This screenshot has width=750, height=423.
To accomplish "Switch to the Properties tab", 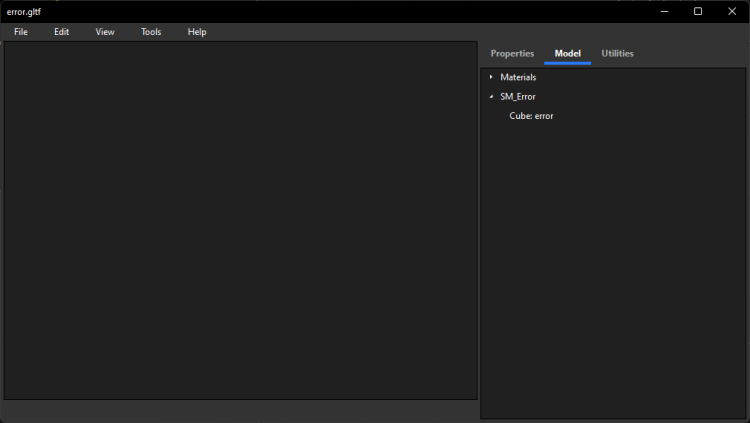I will tap(512, 54).
